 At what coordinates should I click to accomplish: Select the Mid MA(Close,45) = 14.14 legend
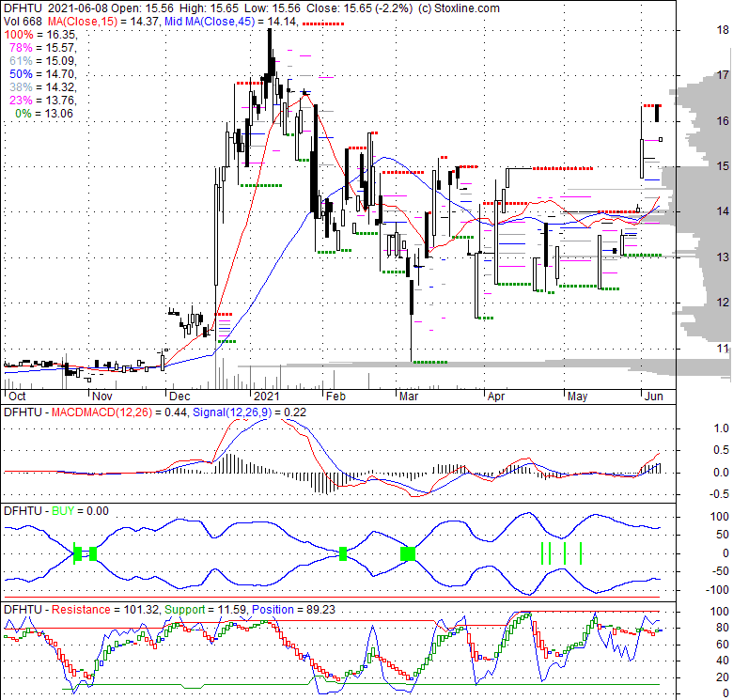pos(232,22)
